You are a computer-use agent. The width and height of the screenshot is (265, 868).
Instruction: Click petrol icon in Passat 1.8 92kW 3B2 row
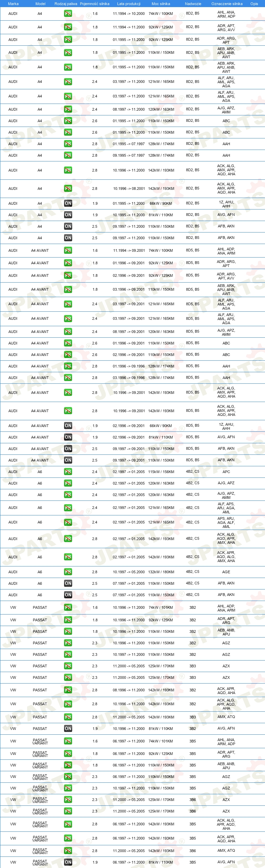point(68,620)
